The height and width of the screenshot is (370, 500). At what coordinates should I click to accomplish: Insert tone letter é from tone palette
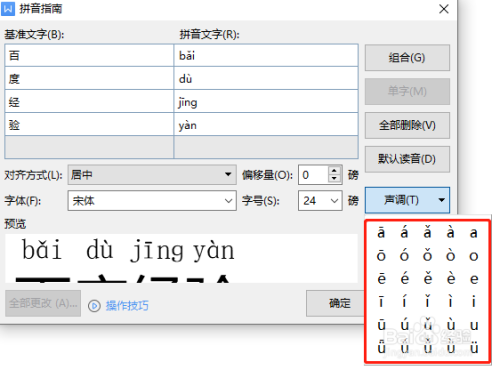click(404, 278)
